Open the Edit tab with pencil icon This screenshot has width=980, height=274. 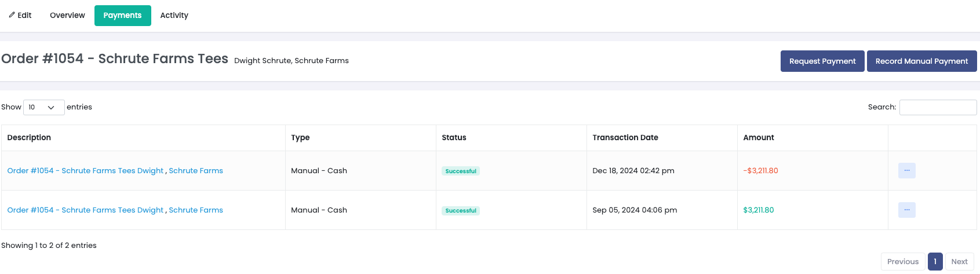tap(20, 16)
